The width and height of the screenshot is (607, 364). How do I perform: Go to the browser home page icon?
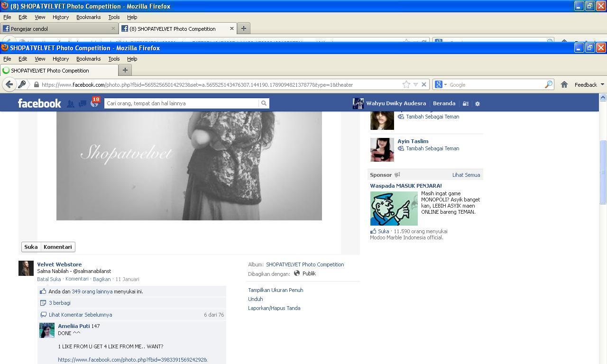564,84
